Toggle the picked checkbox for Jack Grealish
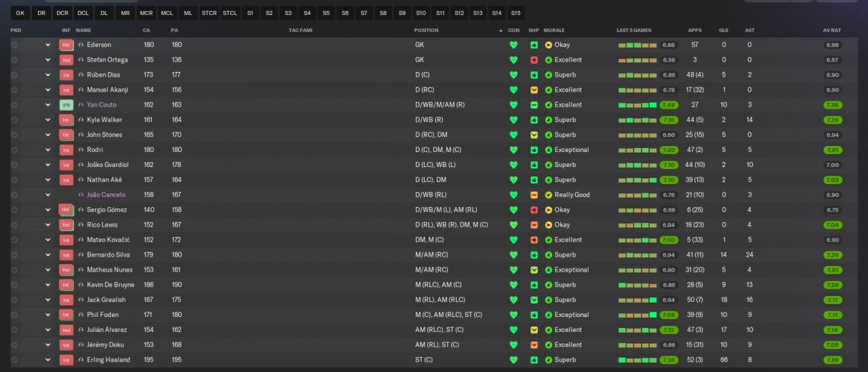Image resolution: width=868 pixels, height=372 pixels. (15, 299)
